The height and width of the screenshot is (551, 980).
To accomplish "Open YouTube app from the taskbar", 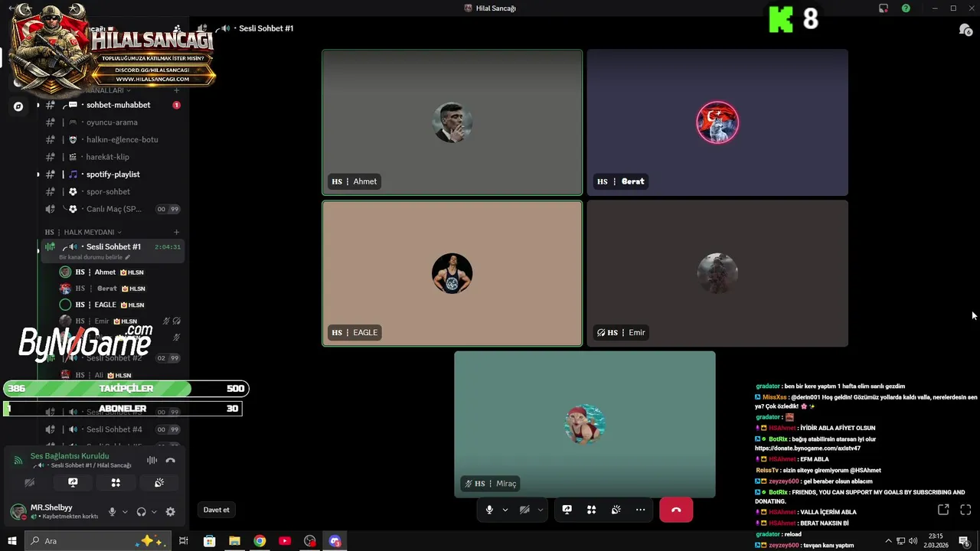I will tap(285, 541).
